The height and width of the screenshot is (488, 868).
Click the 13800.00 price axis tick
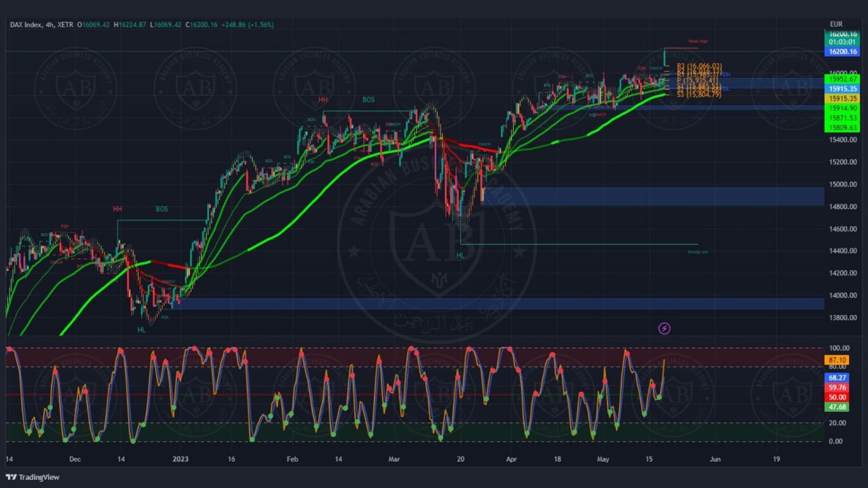coord(843,318)
